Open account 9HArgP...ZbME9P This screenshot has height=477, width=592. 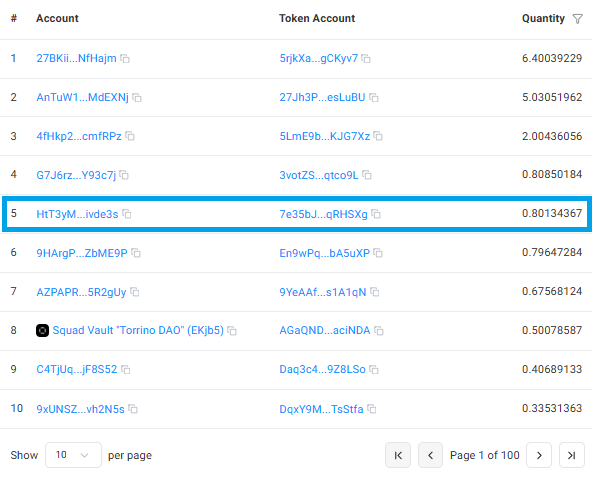tap(82, 253)
